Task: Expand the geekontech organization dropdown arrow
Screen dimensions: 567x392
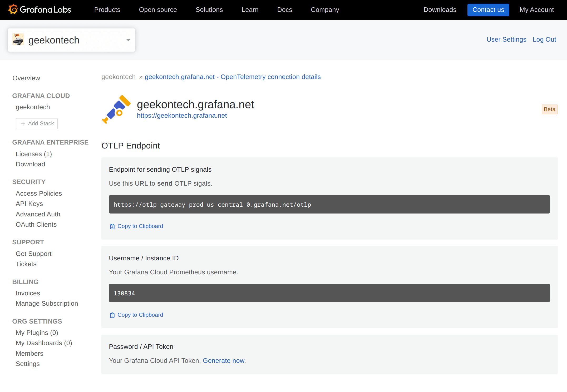Action: coord(128,40)
